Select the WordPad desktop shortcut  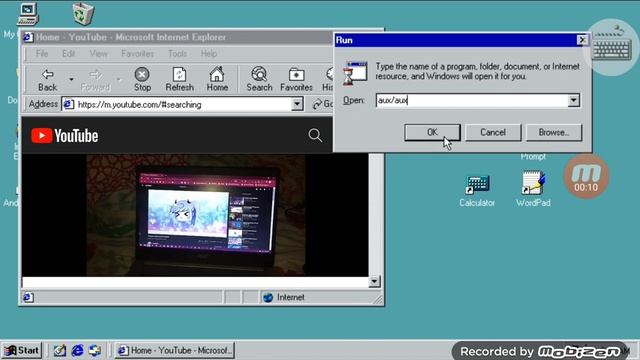click(x=533, y=189)
